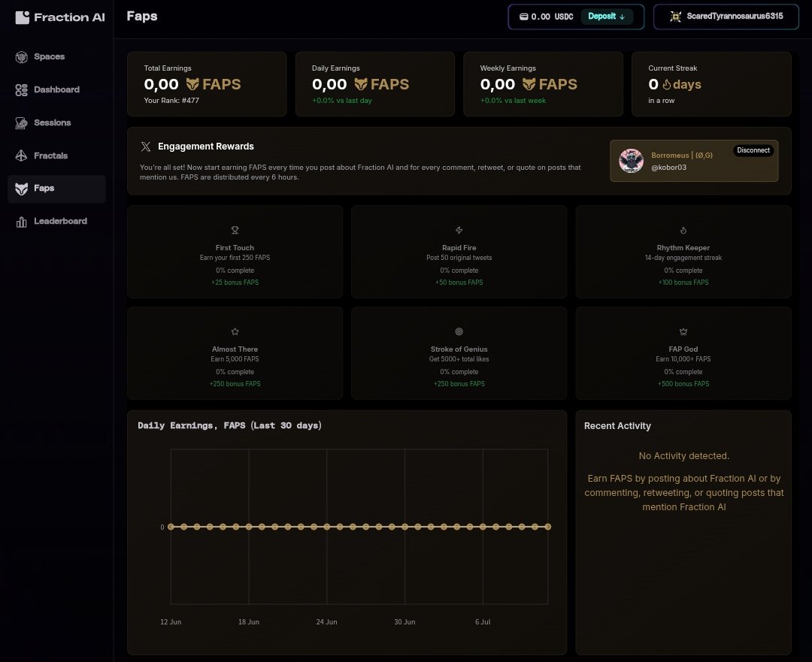Click the Fraction AI brand name
This screenshot has height=662, width=812.
(x=69, y=17)
